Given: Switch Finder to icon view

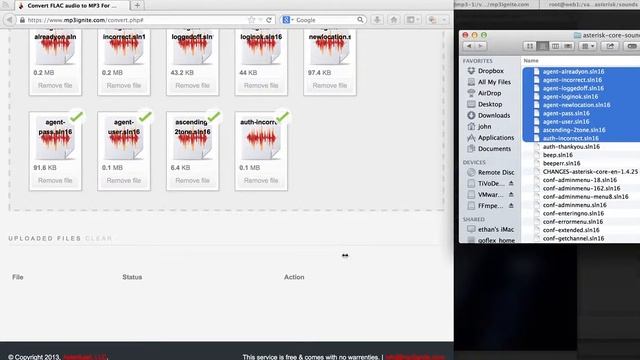Looking at the screenshot, I should (530, 46).
